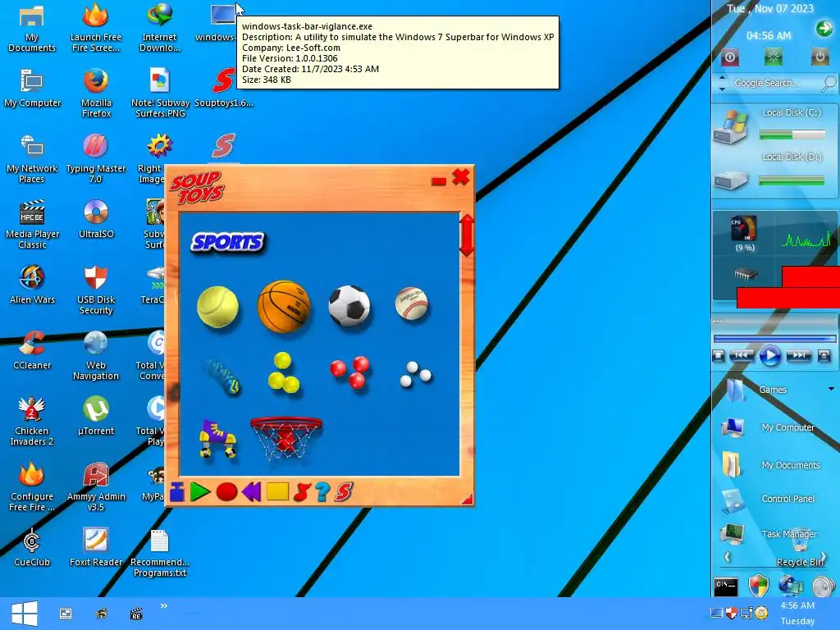The image size is (840, 630).
Task: Open CCleaner desktop icon
Action: [x=32, y=350]
